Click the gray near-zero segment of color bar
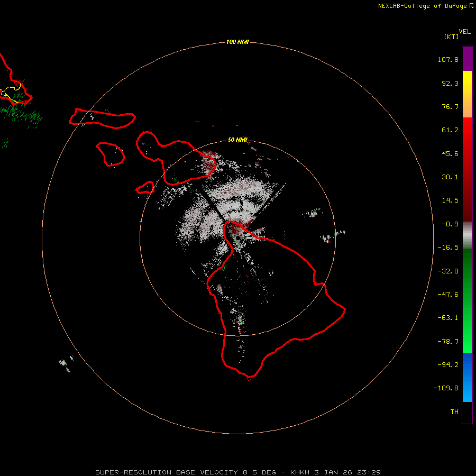The width and height of the screenshot is (476, 476). 467,235
